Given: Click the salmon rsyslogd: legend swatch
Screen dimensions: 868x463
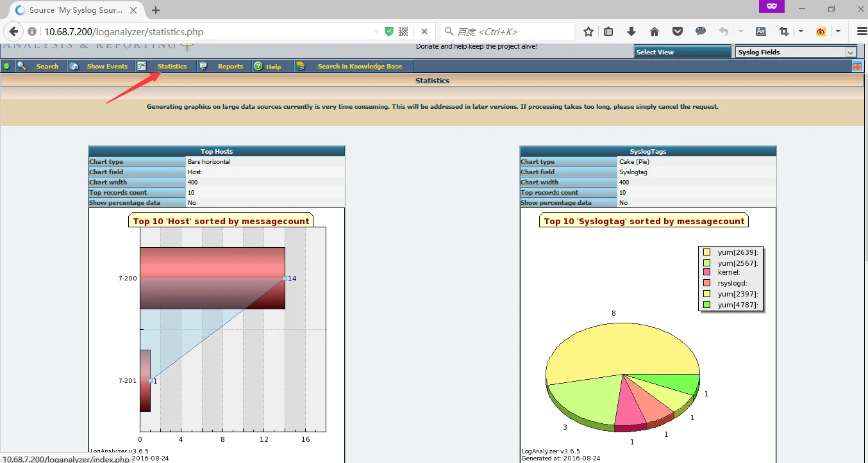Looking at the screenshot, I should tap(706, 283).
